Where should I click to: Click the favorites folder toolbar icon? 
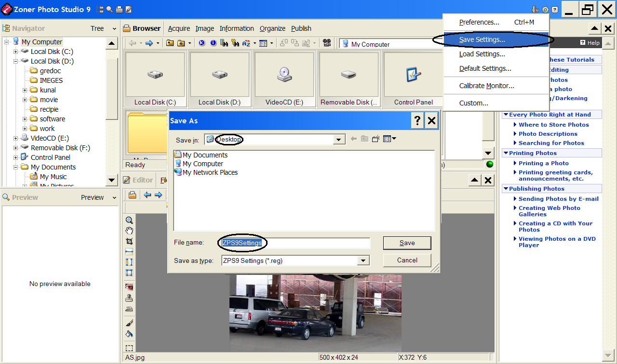coord(181,43)
